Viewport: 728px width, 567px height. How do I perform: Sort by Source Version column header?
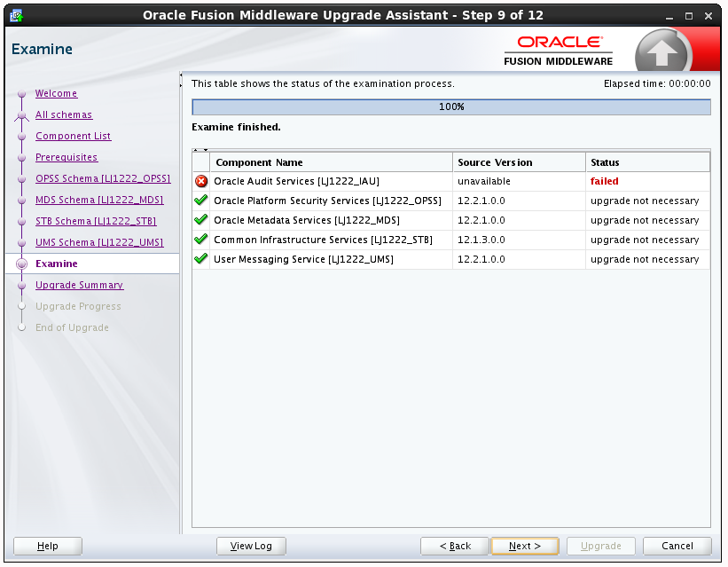519,162
